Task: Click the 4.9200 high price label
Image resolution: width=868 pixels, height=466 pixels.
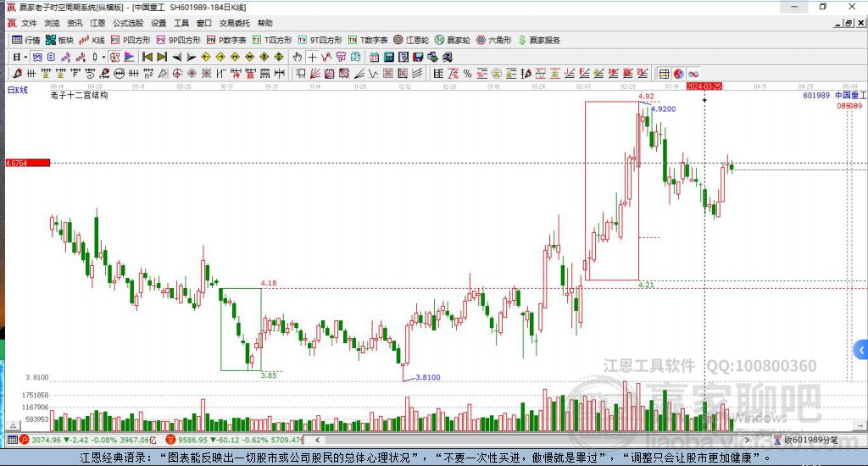Action: (x=664, y=109)
